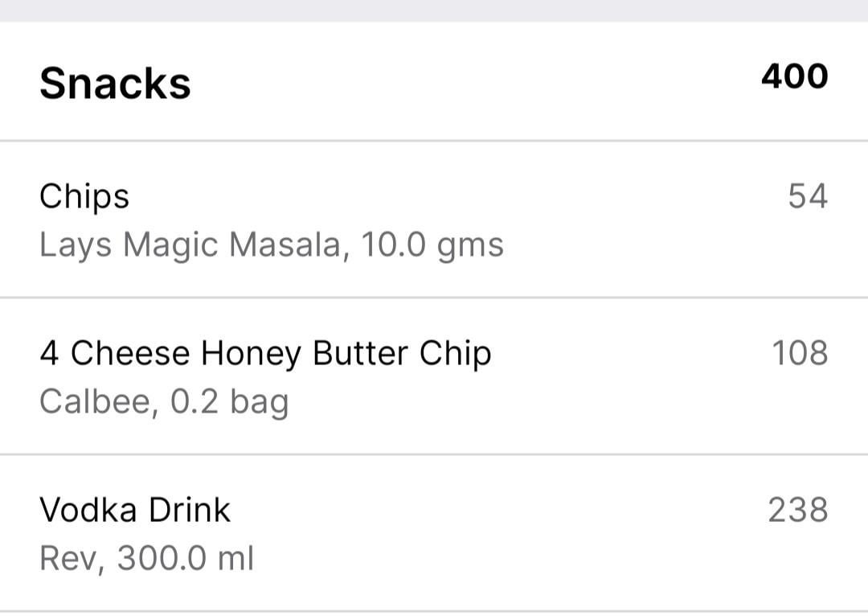868x616 pixels.
Task: Select the 54 calorie value for Chips
Action: click(807, 196)
